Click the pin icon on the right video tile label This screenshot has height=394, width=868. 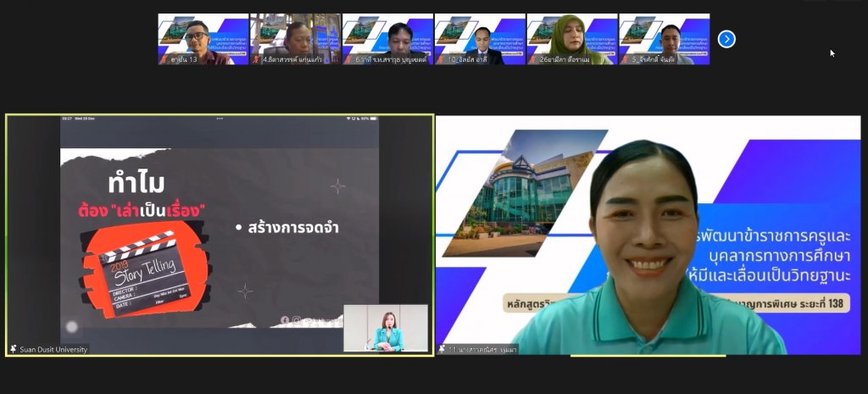(442, 349)
